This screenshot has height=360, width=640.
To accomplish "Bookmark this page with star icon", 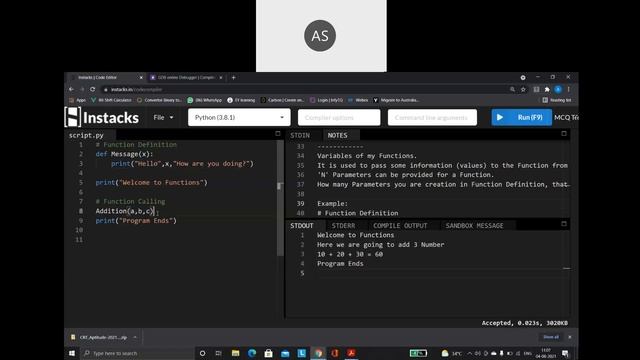I will 523,89.
